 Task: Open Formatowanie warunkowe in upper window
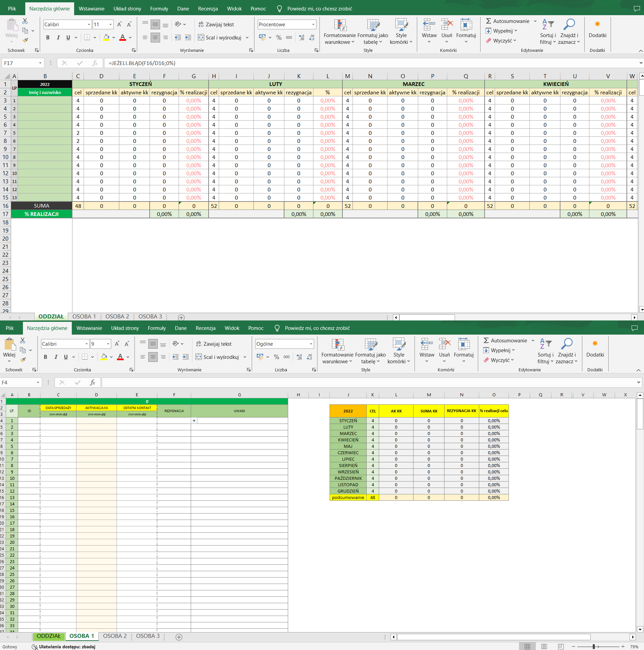click(340, 32)
